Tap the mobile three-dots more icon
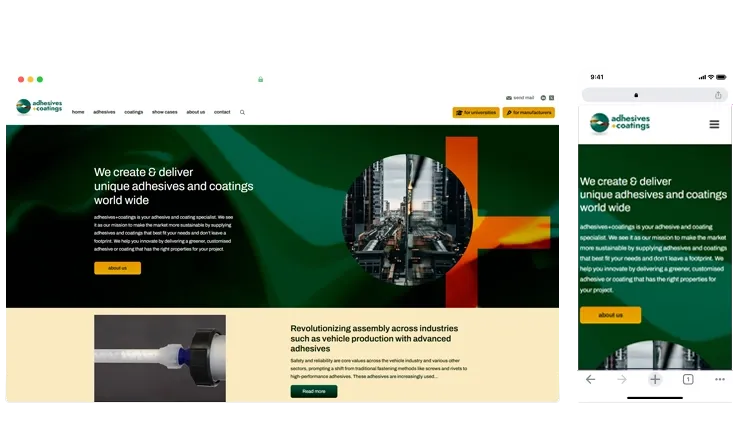Image resolution: width=738 pixels, height=434 pixels. pyautogui.click(x=720, y=379)
